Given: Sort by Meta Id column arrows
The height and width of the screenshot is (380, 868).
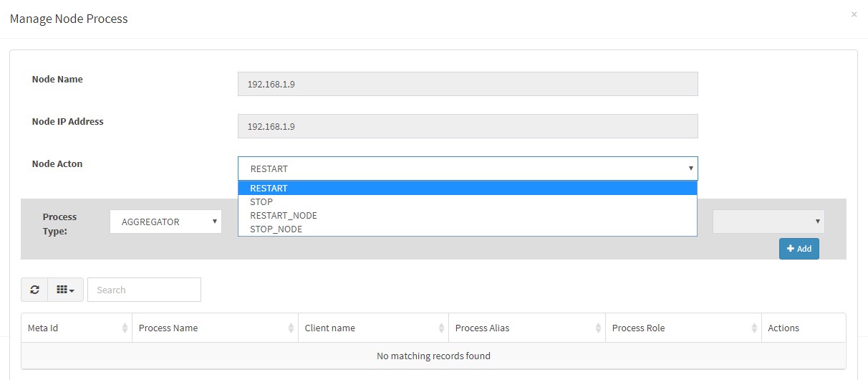Looking at the screenshot, I should 125,328.
